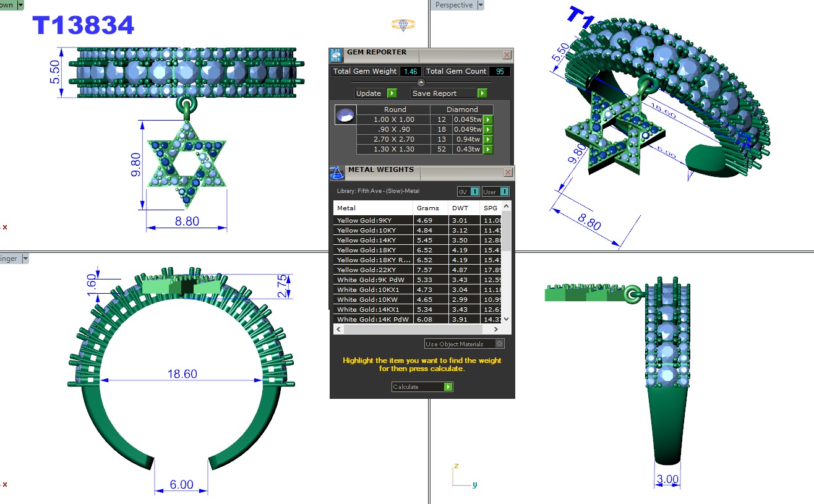814x504 pixels.
Task: Enable Use Object Materials option
Action: 500,344
